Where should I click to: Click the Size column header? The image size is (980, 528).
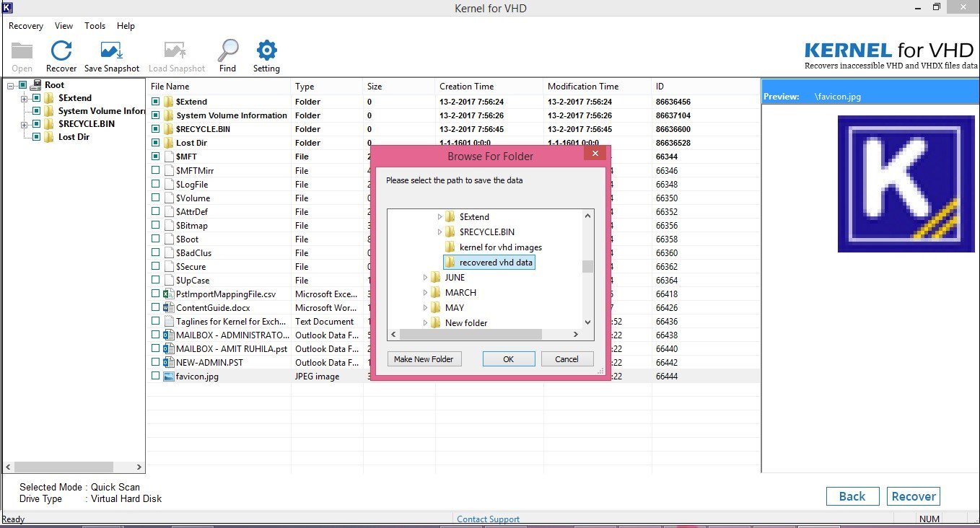tap(399, 87)
